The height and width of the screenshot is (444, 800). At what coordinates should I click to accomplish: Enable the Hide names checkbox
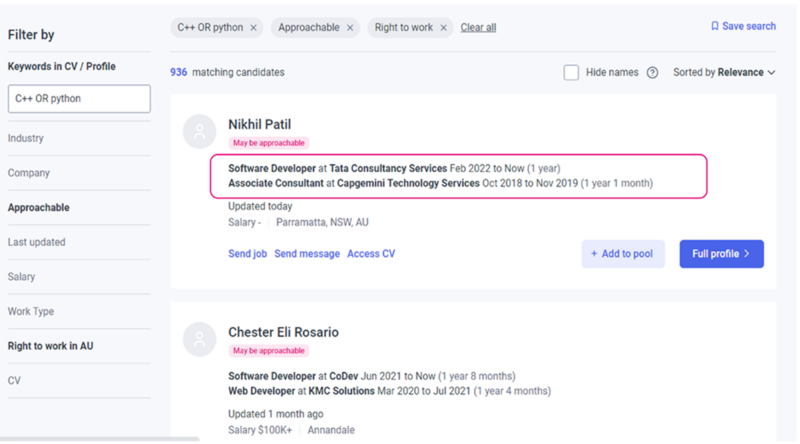pos(571,73)
